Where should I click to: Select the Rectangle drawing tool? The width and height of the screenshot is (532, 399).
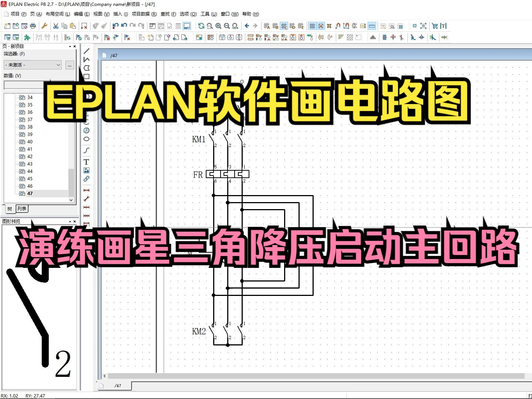tap(86, 76)
